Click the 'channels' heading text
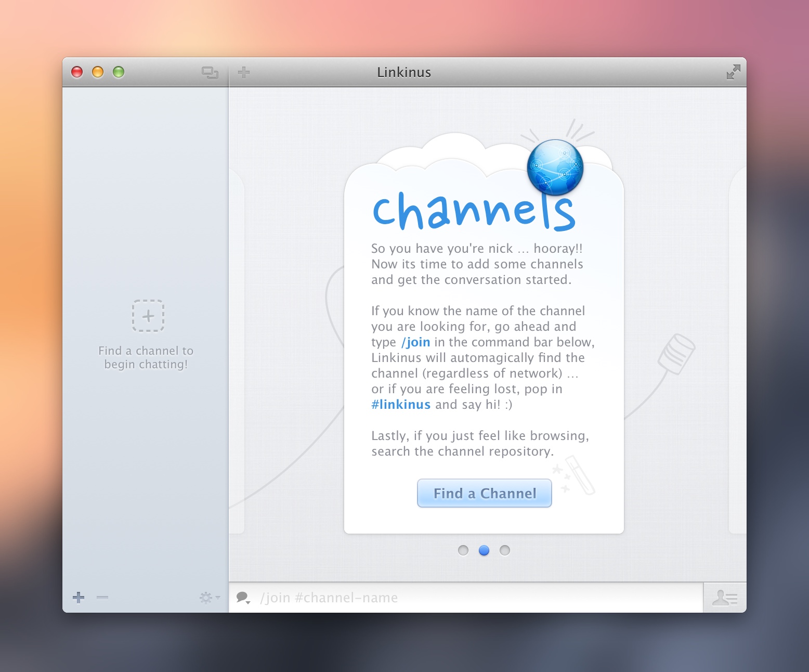This screenshot has height=672, width=809. pyautogui.click(x=474, y=211)
